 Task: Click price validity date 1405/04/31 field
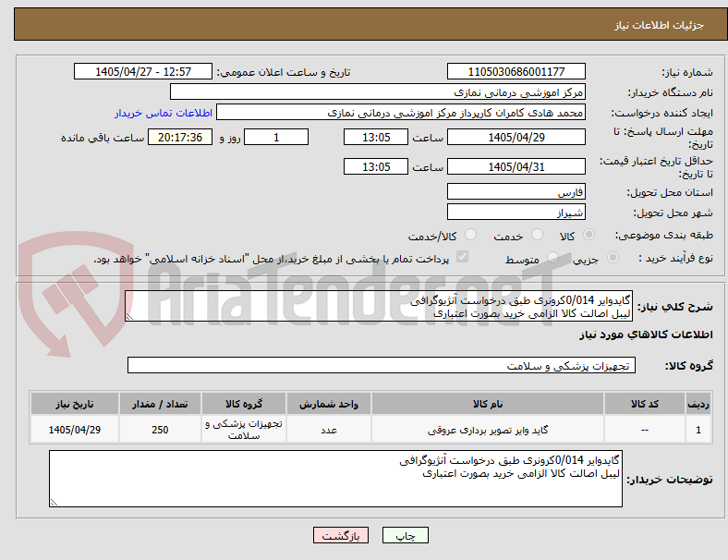coord(516,166)
